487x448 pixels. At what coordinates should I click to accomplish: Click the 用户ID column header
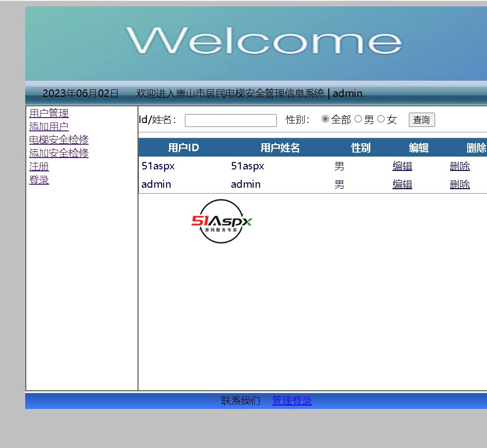point(183,148)
